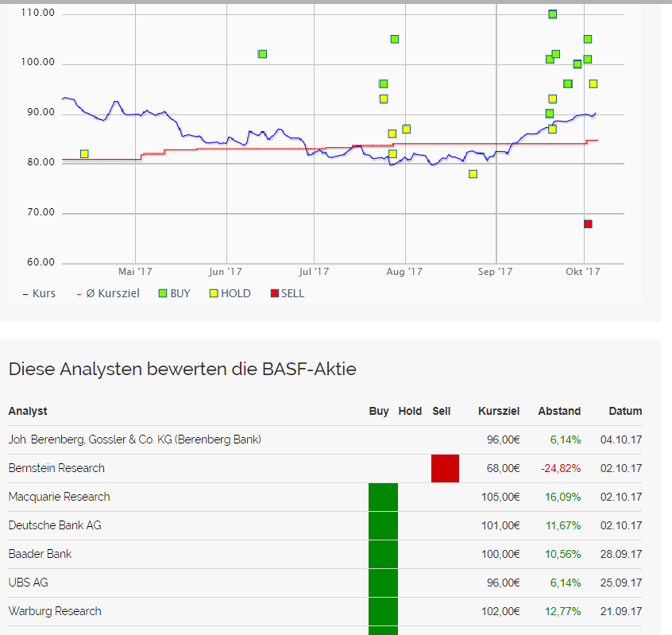The image size is (672, 635).
Task: Click the green BUY marker at 96 in late July
Action: coord(384,83)
